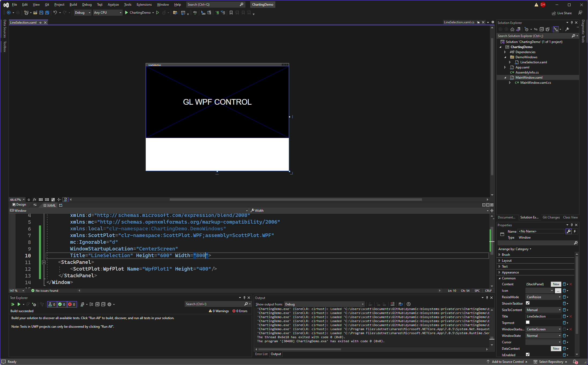
Task: Toggle passed tests filter showing 0
Action: pyautogui.click(x=62, y=304)
